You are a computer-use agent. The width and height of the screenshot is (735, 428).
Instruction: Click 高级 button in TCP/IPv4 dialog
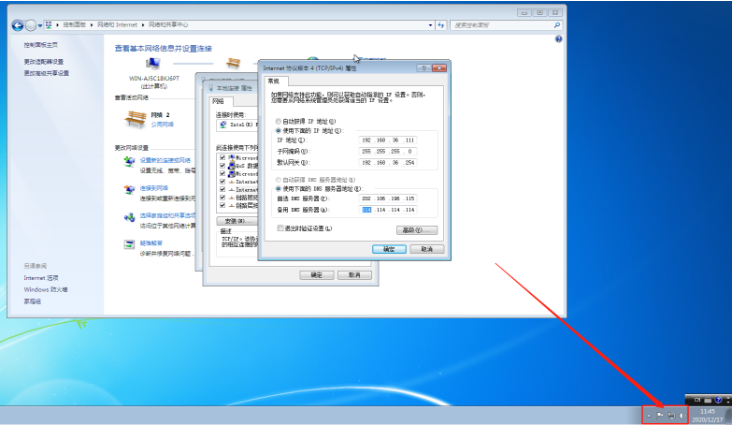pyautogui.click(x=417, y=230)
